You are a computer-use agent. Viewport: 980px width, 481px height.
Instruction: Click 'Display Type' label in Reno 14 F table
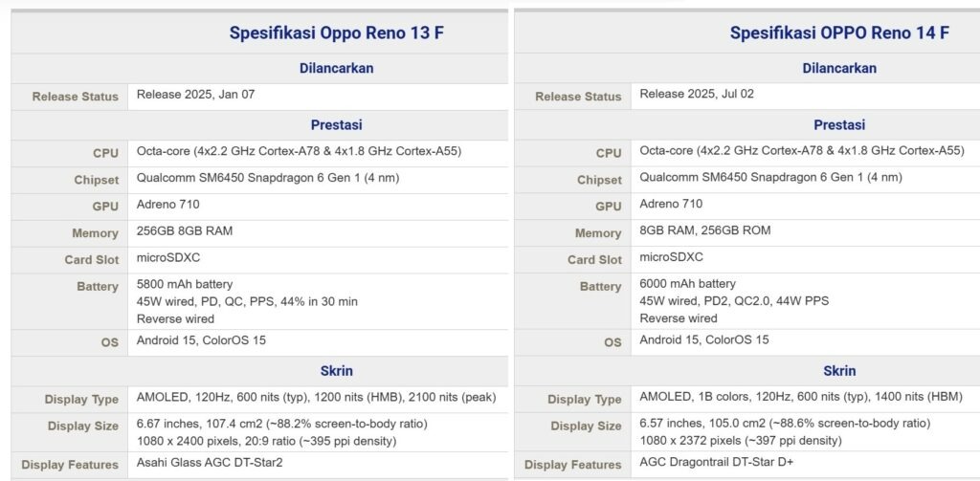(585, 400)
